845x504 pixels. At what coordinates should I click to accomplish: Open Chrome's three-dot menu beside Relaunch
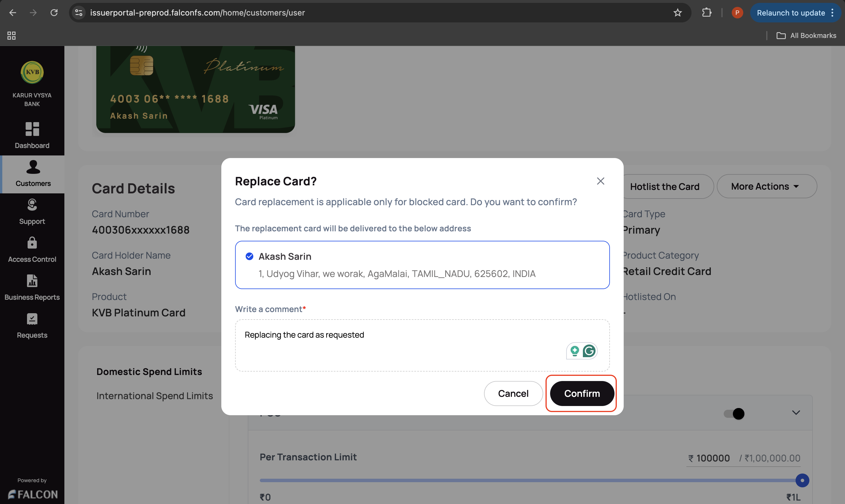[832, 13]
